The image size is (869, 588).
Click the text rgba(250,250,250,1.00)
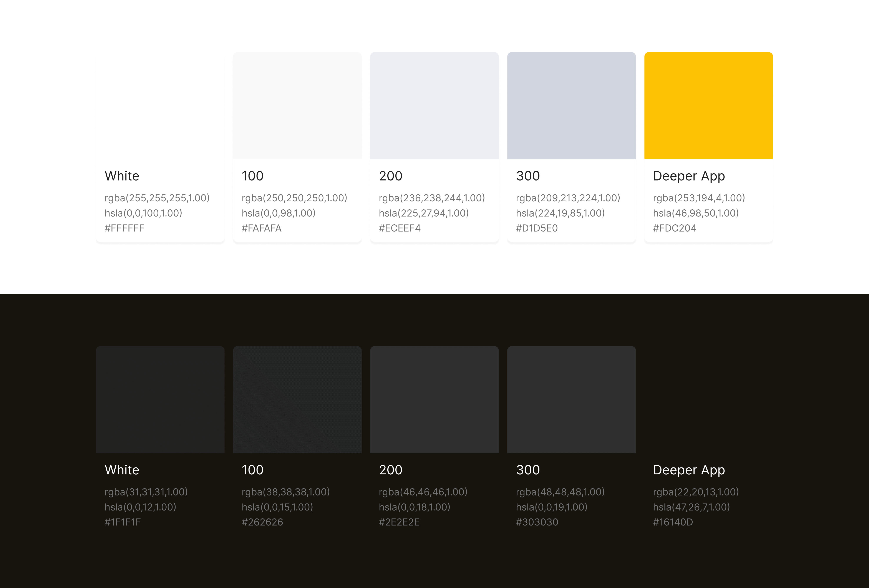(294, 198)
